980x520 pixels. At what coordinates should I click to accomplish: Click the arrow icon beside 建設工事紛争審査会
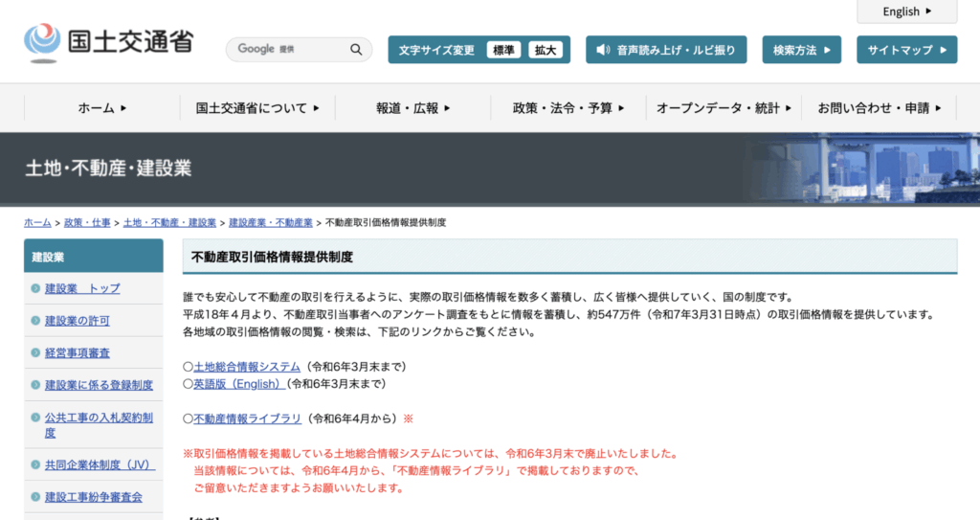tap(34, 498)
